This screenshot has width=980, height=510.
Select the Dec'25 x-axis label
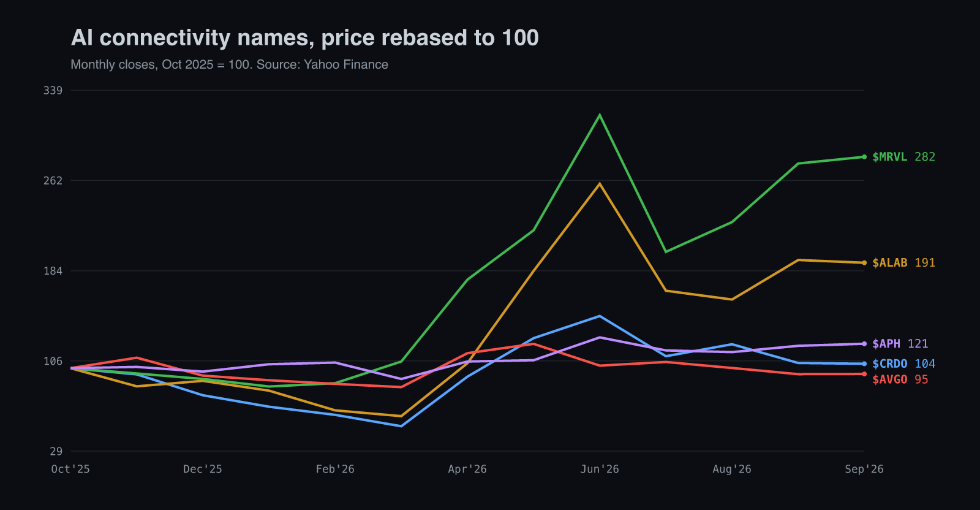[203, 469]
